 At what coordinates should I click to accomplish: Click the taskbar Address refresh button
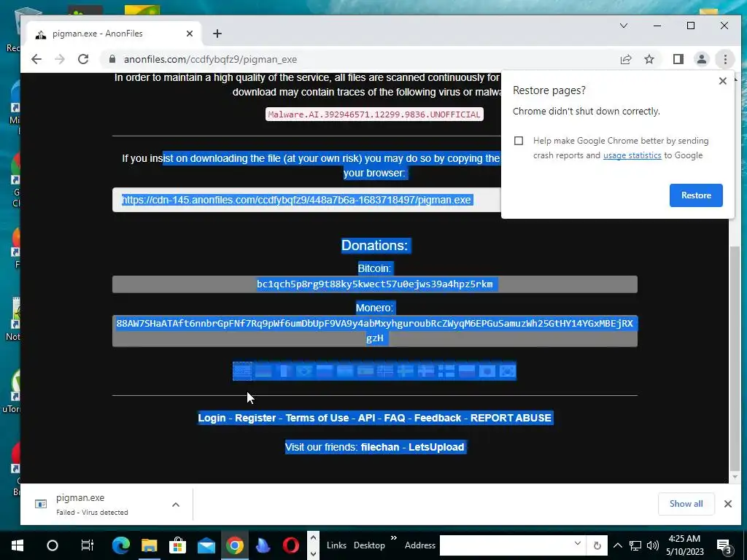(597, 545)
